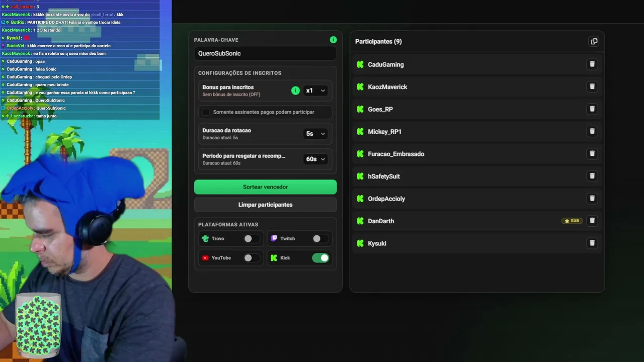The image size is (644, 362).
Task: Click the green info icon beside Palavra-chave
Action: [x=333, y=40]
